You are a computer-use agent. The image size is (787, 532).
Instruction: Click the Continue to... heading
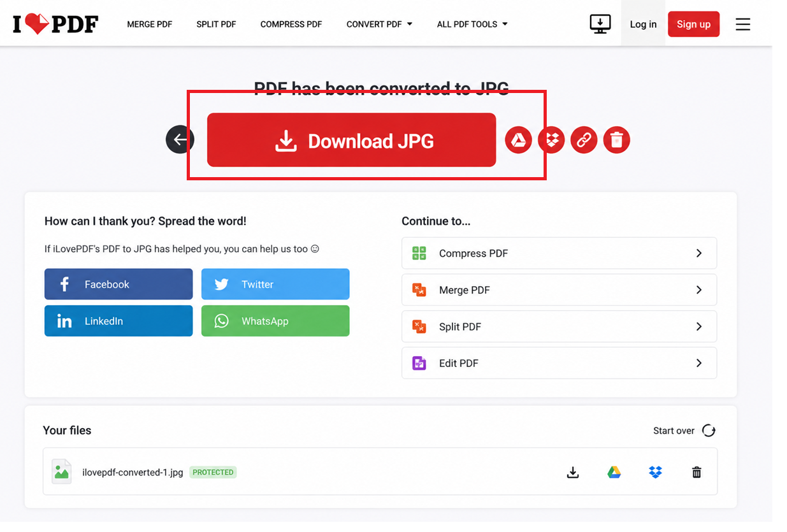tap(436, 221)
